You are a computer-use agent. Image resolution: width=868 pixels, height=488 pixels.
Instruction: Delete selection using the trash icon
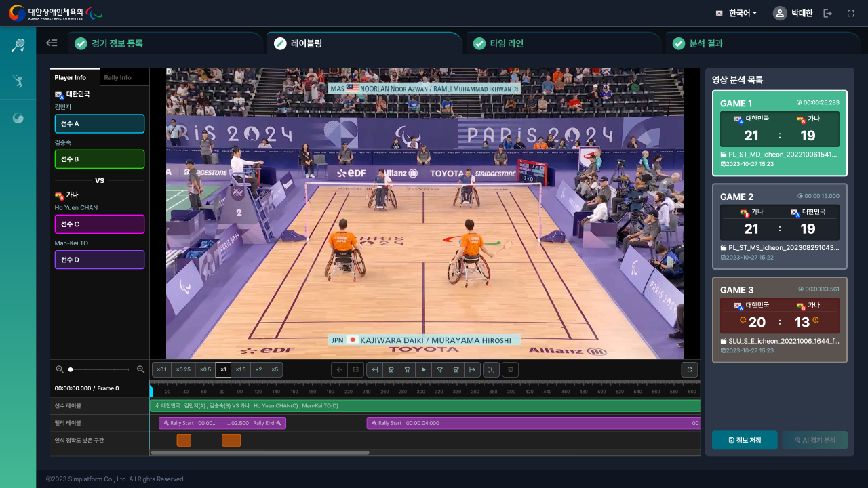click(511, 369)
